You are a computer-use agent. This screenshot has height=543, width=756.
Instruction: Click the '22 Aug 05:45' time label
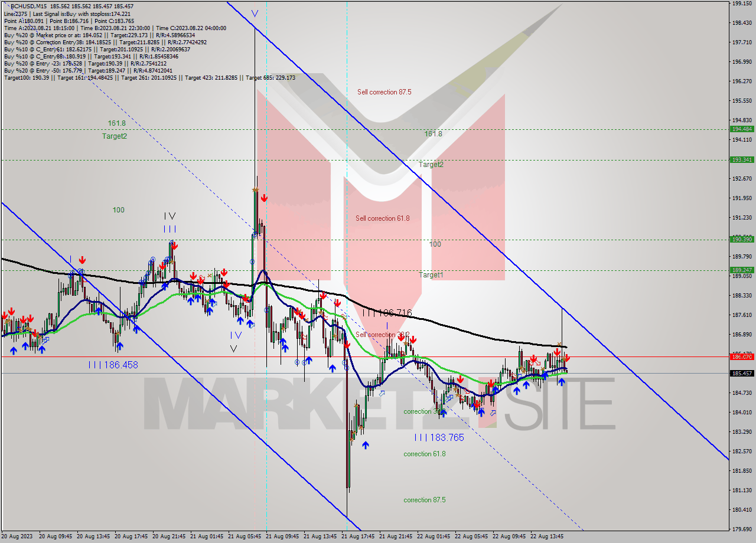(x=471, y=537)
